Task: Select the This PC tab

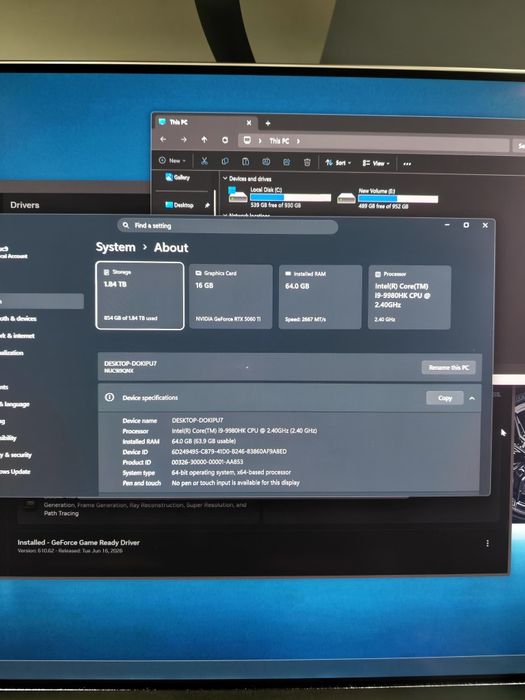Action: click(x=205, y=122)
